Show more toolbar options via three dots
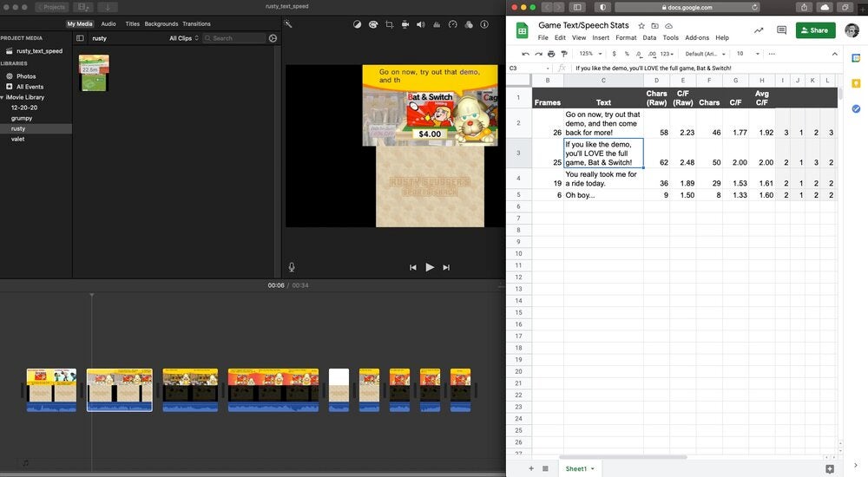The height and width of the screenshot is (477, 868). (772, 54)
